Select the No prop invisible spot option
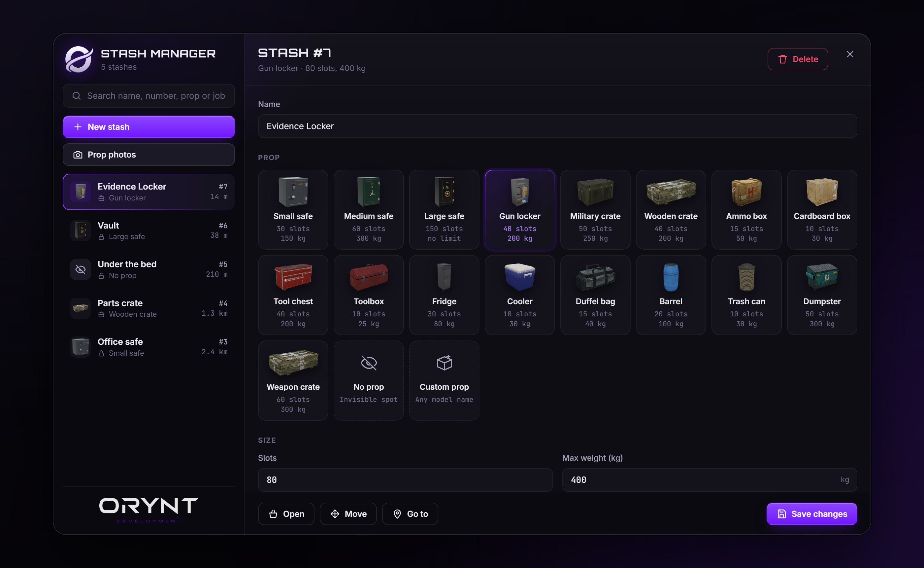 (x=369, y=380)
